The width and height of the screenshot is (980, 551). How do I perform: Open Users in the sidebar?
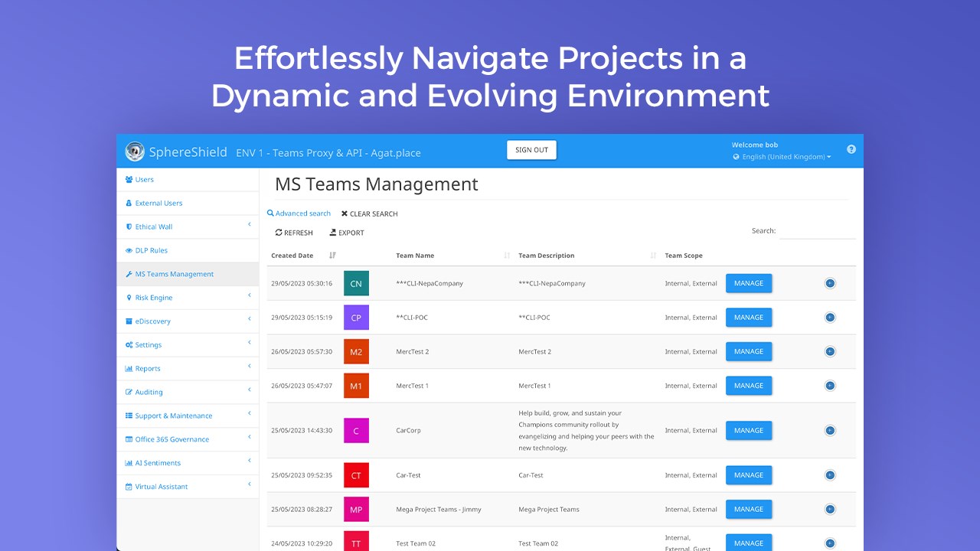click(188, 179)
